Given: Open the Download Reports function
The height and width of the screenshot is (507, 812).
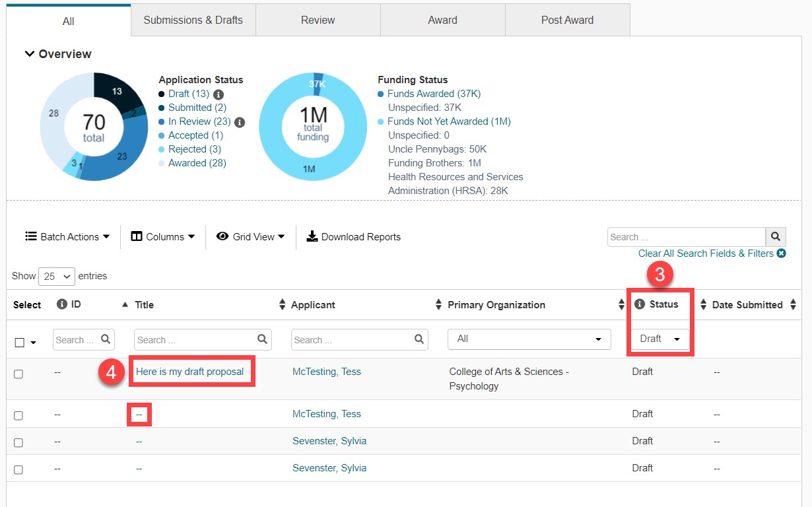Looking at the screenshot, I should tap(353, 236).
